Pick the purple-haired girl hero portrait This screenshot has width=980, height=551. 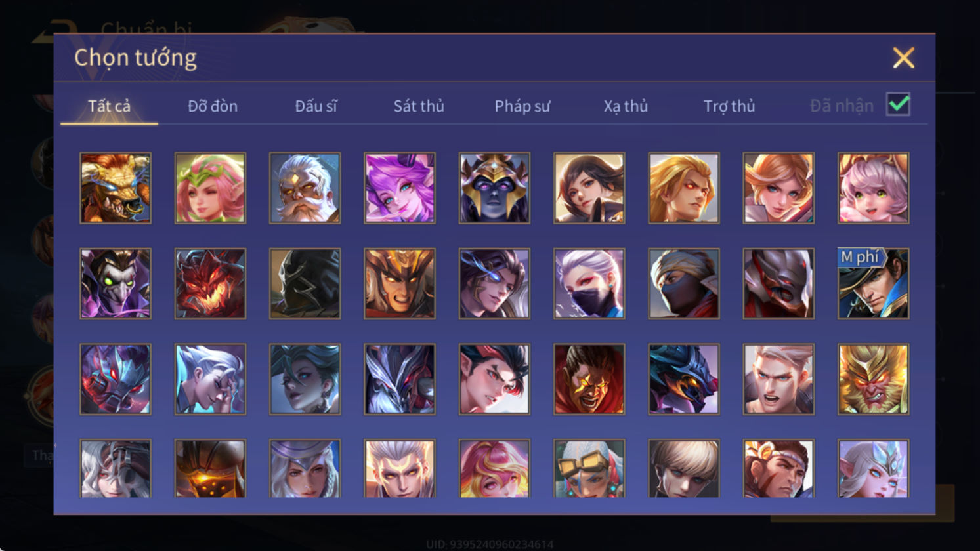[x=399, y=188]
